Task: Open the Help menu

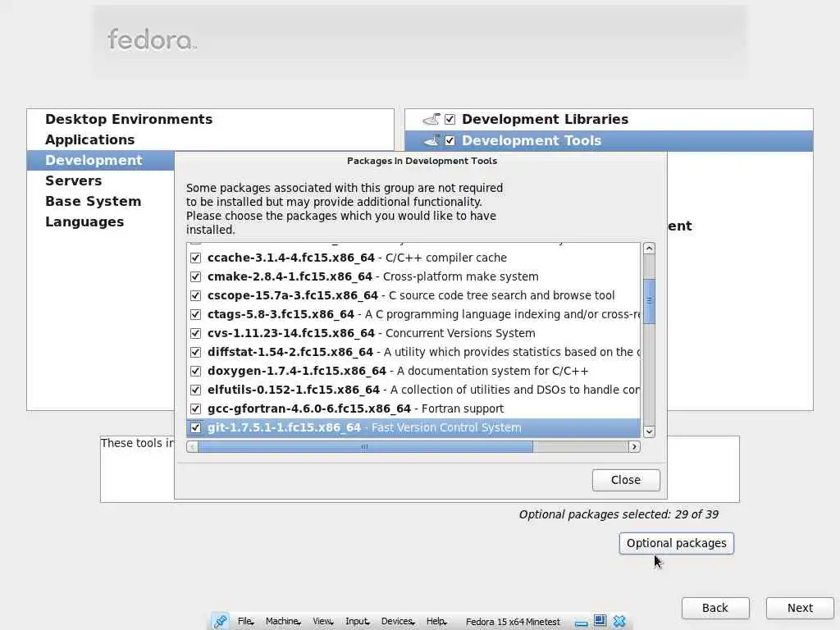Action: 436,622
